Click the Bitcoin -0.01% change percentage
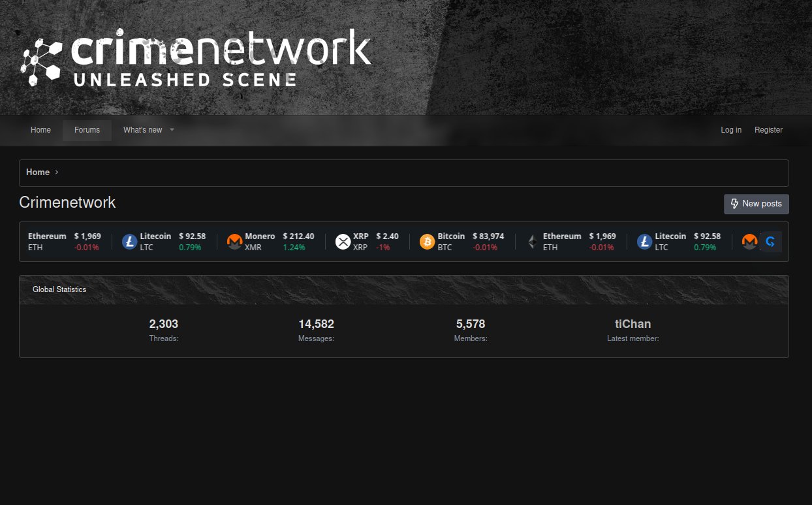Viewport: 812px width, 505px height. pyautogui.click(x=485, y=248)
